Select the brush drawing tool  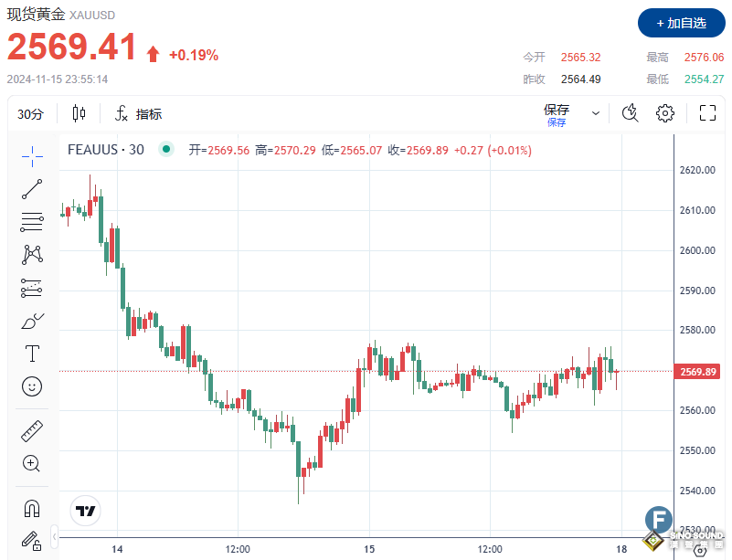(x=31, y=320)
